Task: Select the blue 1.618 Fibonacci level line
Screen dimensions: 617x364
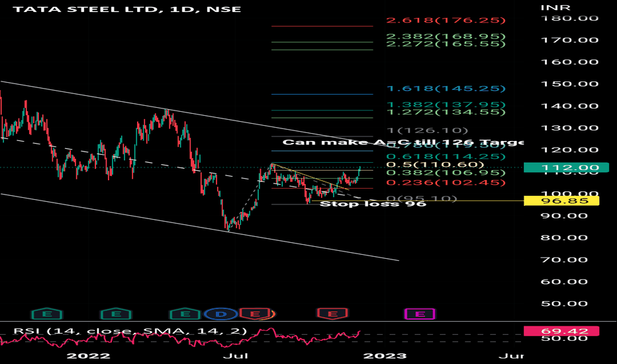Action: tap(322, 95)
